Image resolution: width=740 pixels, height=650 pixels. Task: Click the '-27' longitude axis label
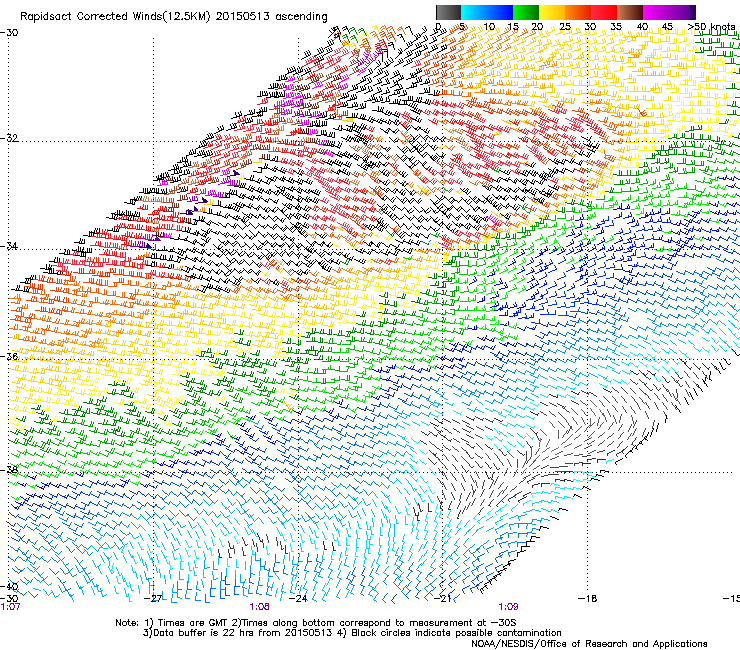(154, 598)
